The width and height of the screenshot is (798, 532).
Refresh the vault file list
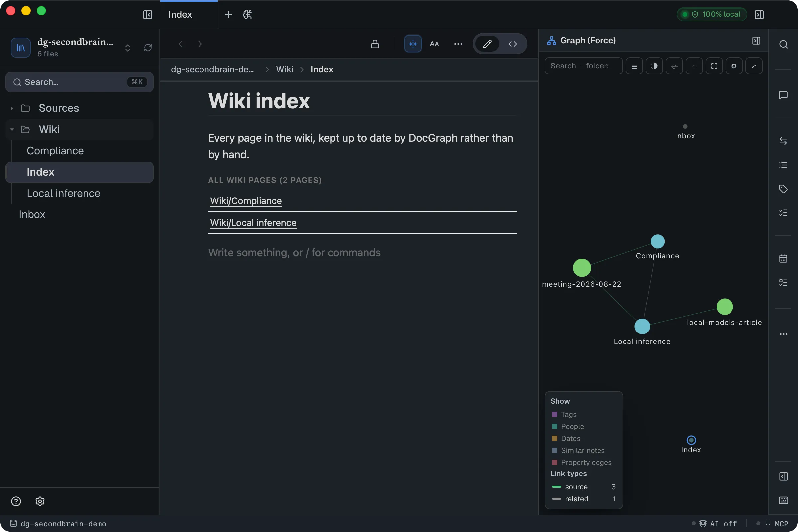pos(148,48)
